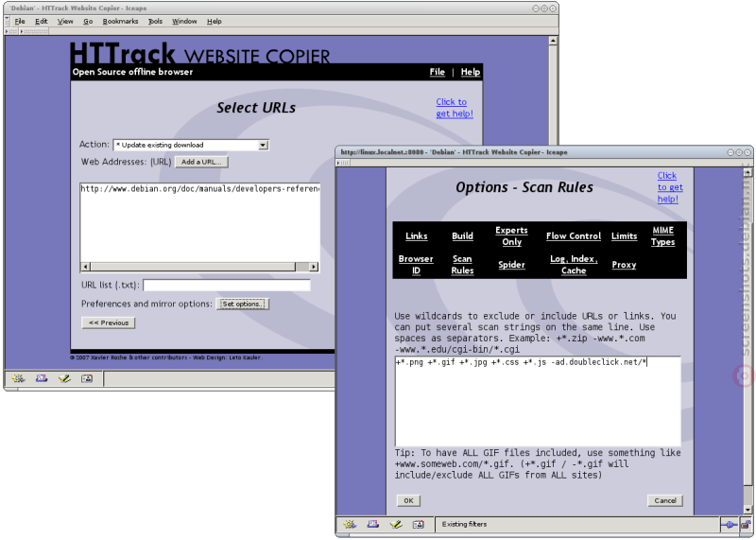Screen dimensions: 756x540
Task: Open Mail icon in main window status bar
Action: click(x=42, y=379)
